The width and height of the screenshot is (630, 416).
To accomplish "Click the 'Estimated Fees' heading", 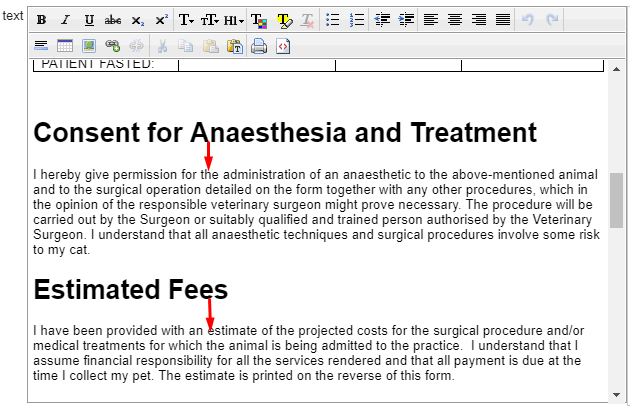I will click(131, 289).
